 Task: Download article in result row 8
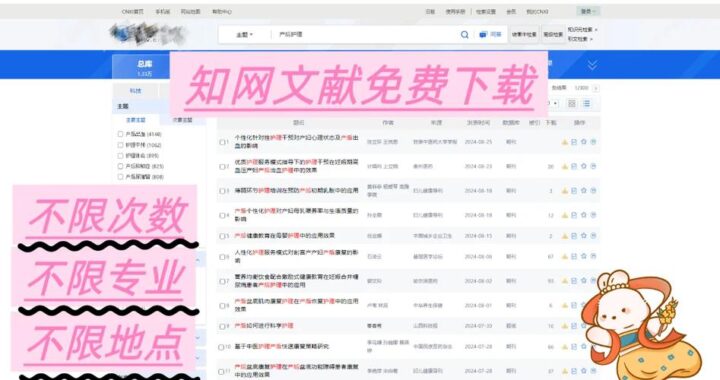click(x=565, y=305)
